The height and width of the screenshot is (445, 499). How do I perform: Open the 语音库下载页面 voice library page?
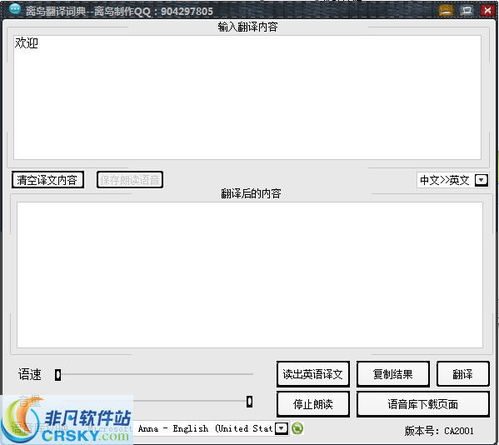(423, 404)
